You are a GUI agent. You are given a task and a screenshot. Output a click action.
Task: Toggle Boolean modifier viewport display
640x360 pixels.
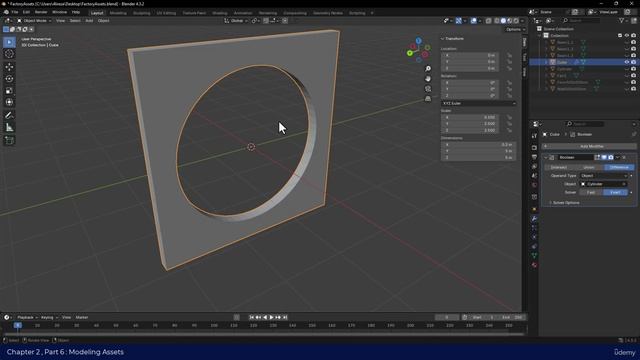604,157
